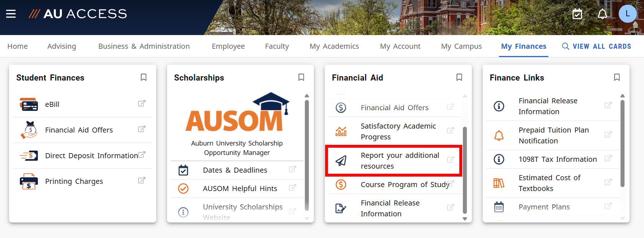Select the Direct Deposit Information icon
Screen dimensions: 644x238
pos(29,155)
